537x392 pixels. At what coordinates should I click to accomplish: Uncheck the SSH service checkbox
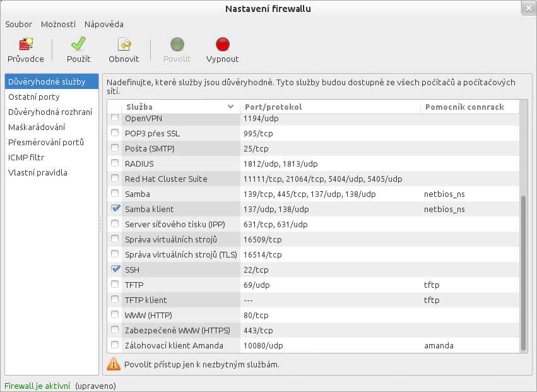tap(115, 269)
